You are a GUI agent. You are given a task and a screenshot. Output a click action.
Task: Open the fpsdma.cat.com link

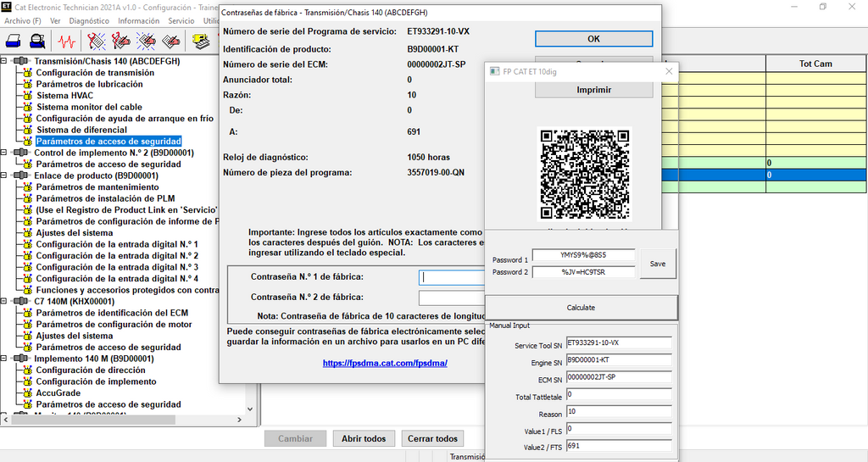click(385, 363)
